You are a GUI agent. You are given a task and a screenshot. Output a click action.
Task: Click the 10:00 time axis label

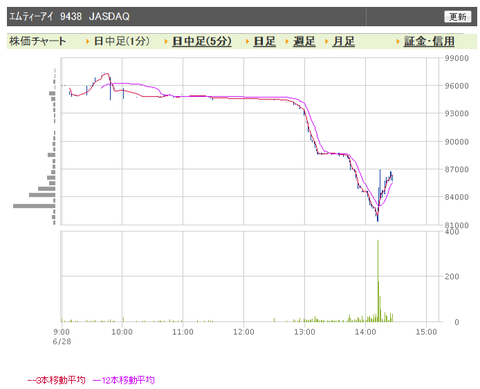point(122,332)
